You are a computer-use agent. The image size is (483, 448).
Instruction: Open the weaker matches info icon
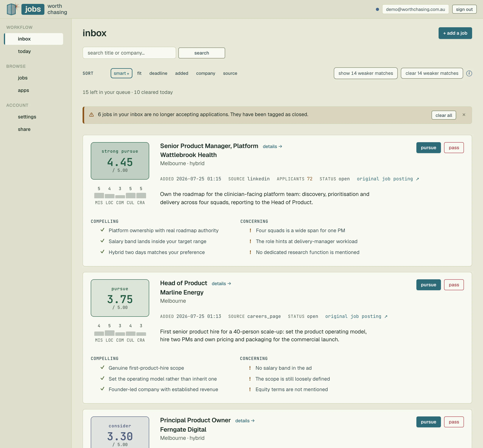(x=469, y=73)
